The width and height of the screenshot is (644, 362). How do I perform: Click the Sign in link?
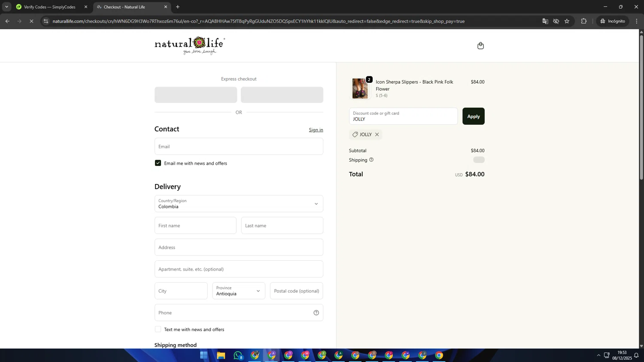(x=316, y=130)
